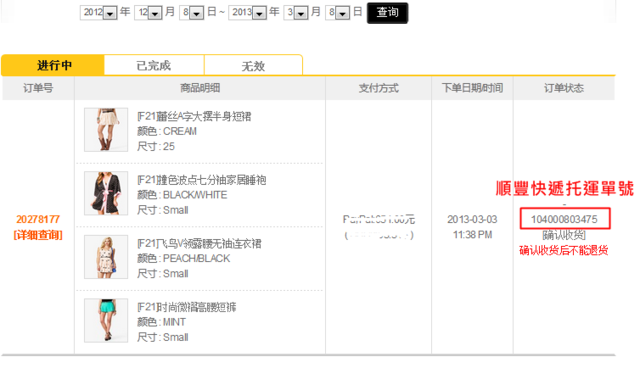Click the 颜色: MINT text
Viewport: 640px width, 368px height.
tap(162, 322)
